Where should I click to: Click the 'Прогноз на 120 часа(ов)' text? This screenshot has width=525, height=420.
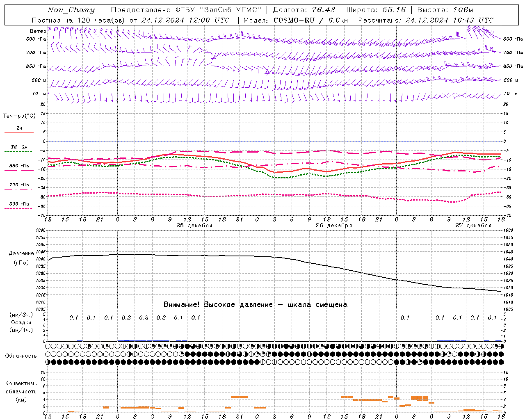click(79, 20)
